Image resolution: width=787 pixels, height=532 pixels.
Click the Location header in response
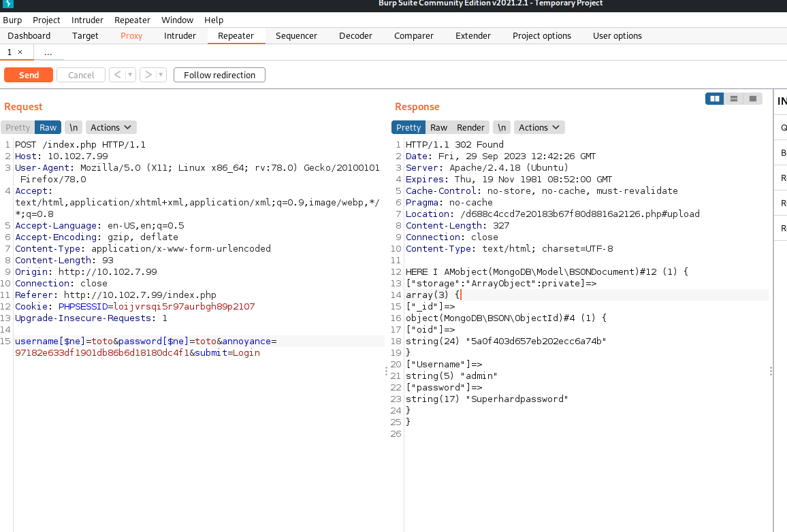553,214
